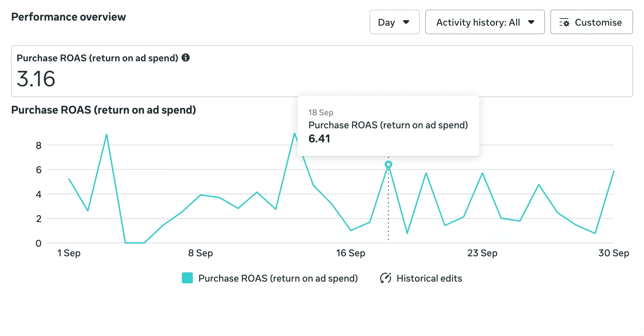
Task: Expand the Activity history: All dropdown
Action: (484, 22)
